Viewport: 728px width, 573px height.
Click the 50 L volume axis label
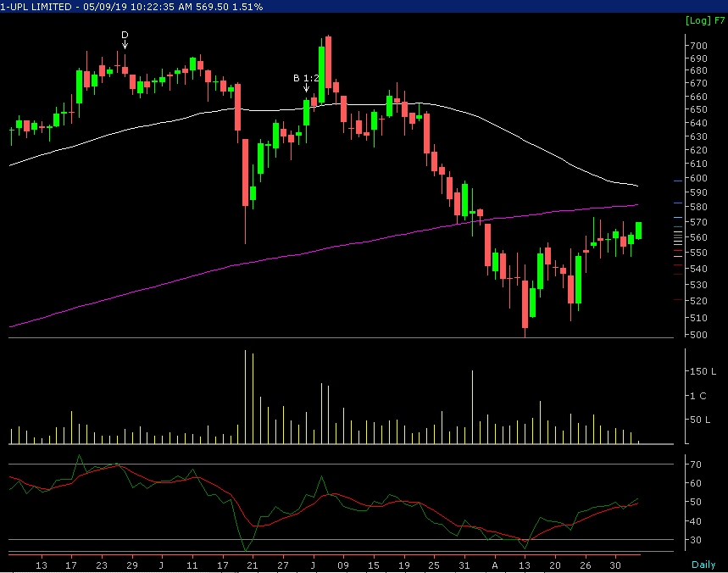[701, 420]
